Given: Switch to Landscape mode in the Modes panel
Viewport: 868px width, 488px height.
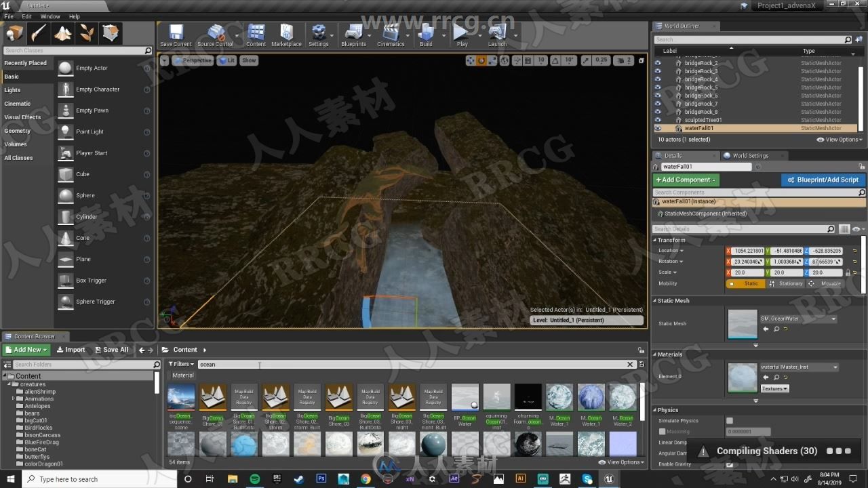Looking at the screenshot, I should pos(63,33).
